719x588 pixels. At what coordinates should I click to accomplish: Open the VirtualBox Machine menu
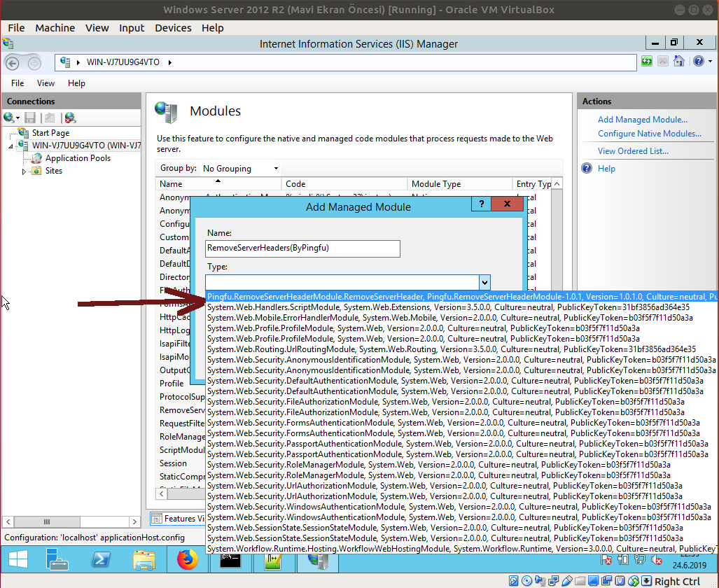pyautogui.click(x=55, y=28)
